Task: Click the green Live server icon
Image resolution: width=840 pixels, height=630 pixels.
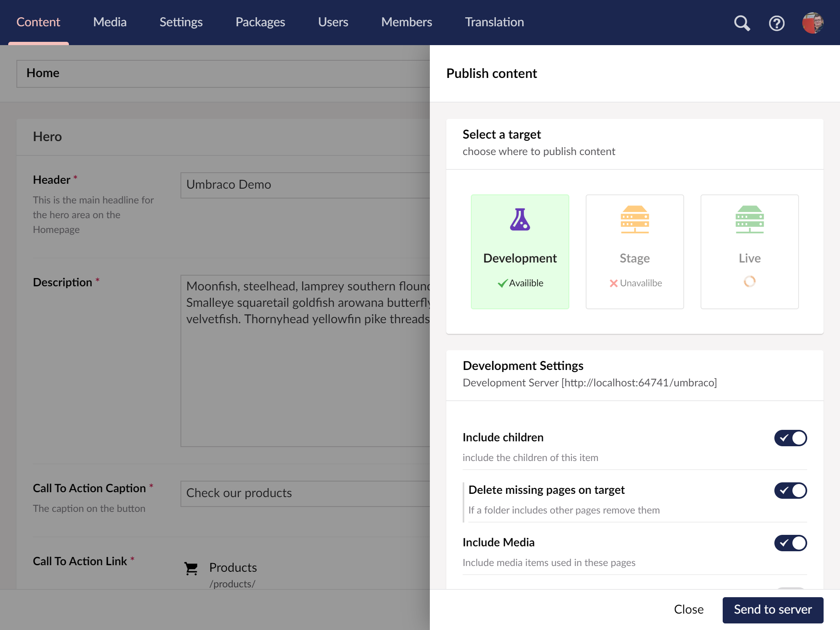Action: coord(749,219)
